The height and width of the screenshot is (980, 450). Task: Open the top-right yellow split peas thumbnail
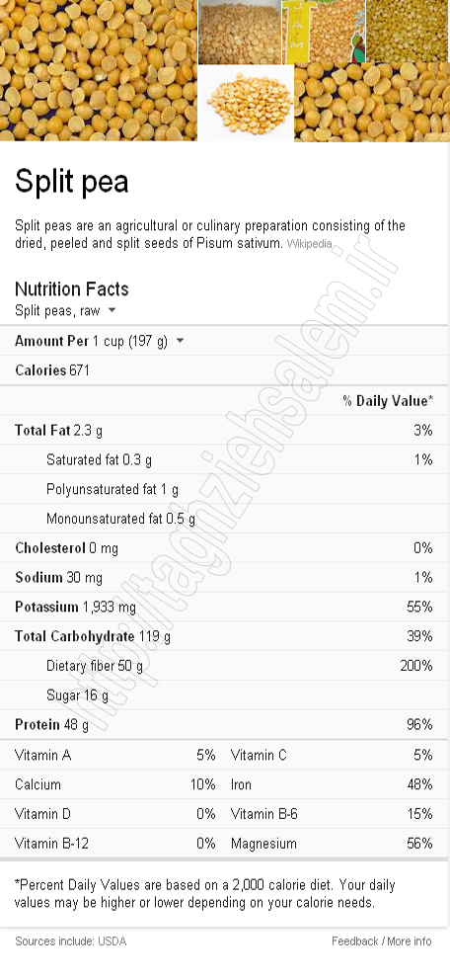point(409,31)
